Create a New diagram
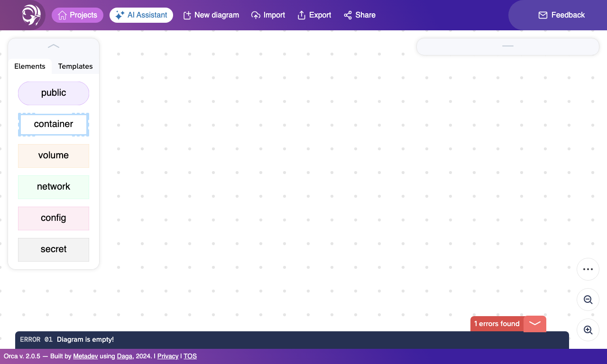Viewport: 607px width, 364px height. point(211,15)
